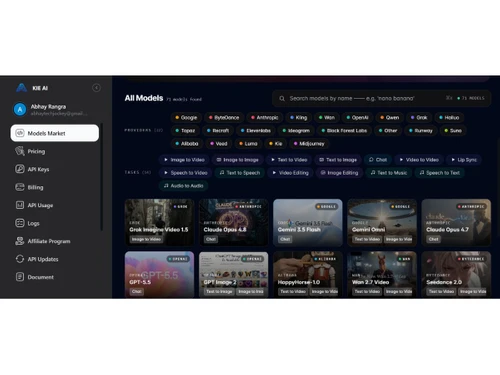Open the Abhay Rangra profile avatar

click(x=20, y=109)
